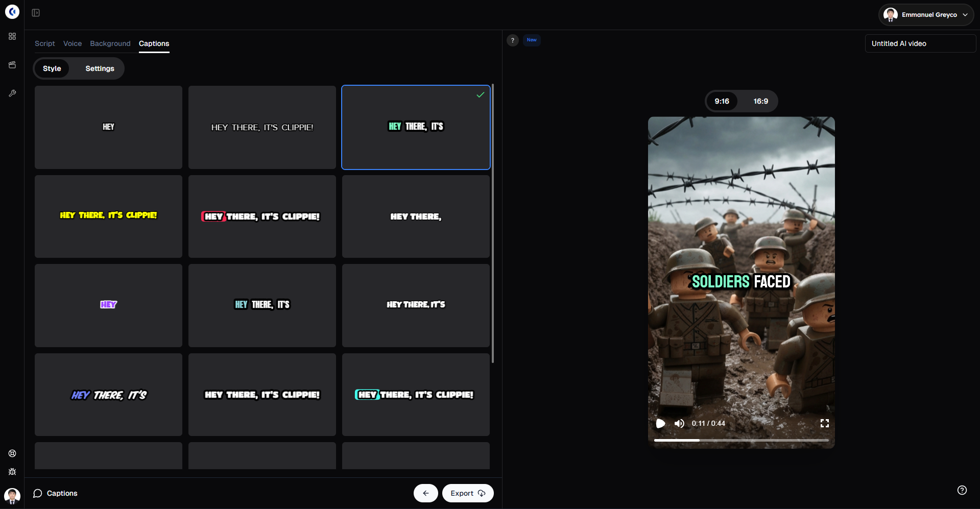Choose the cyan-boxed HEY caption style
The width and height of the screenshot is (980, 509).
pos(416,395)
